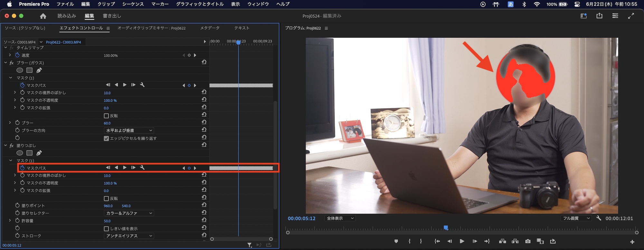Click the Home icon in header
The height and width of the screenshot is (250, 644).
(x=43, y=16)
